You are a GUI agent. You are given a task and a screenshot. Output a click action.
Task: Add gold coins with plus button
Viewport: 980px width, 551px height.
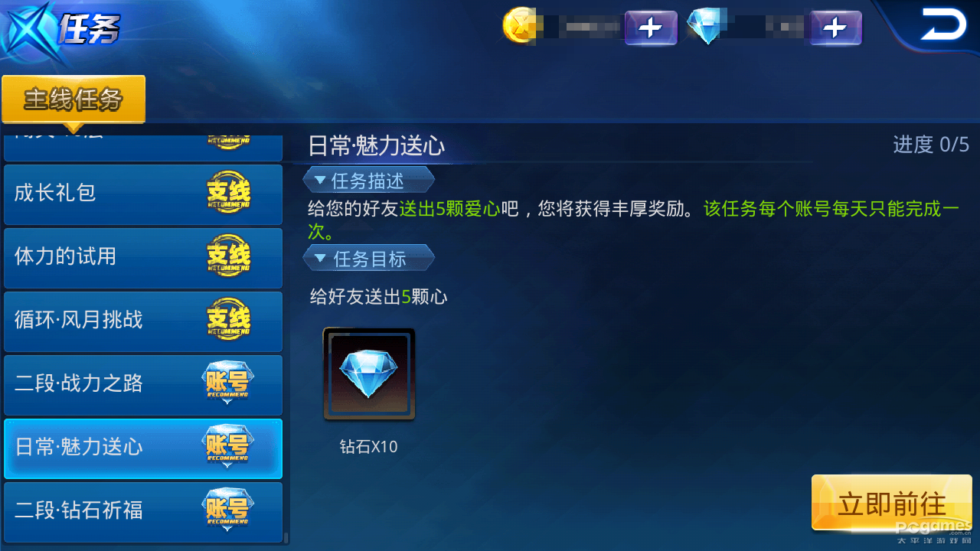[x=651, y=28]
